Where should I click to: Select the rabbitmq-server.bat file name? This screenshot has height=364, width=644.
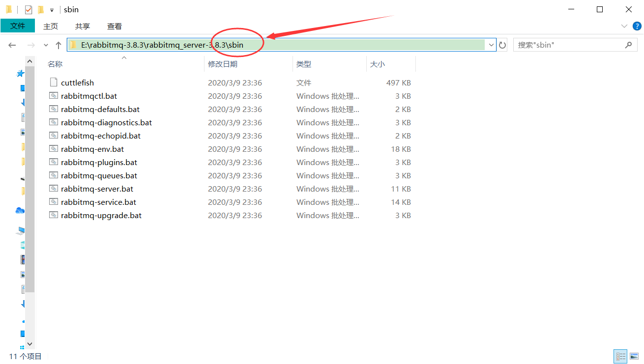[97, 189]
